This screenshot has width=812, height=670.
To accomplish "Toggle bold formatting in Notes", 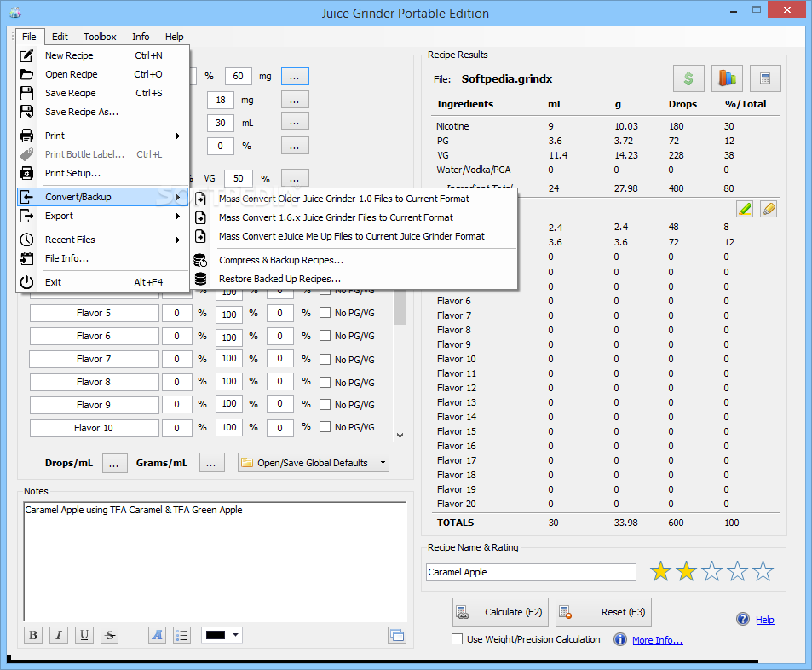I will pyautogui.click(x=33, y=635).
